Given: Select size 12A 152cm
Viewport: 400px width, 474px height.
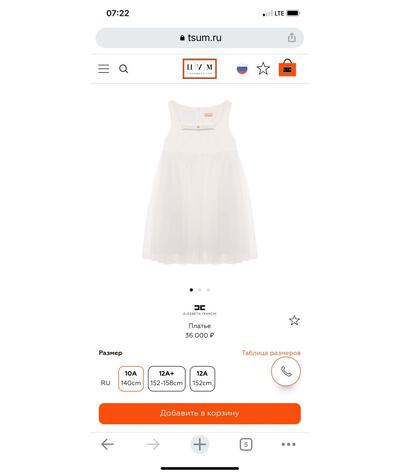Looking at the screenshot, I should point(202,379).
